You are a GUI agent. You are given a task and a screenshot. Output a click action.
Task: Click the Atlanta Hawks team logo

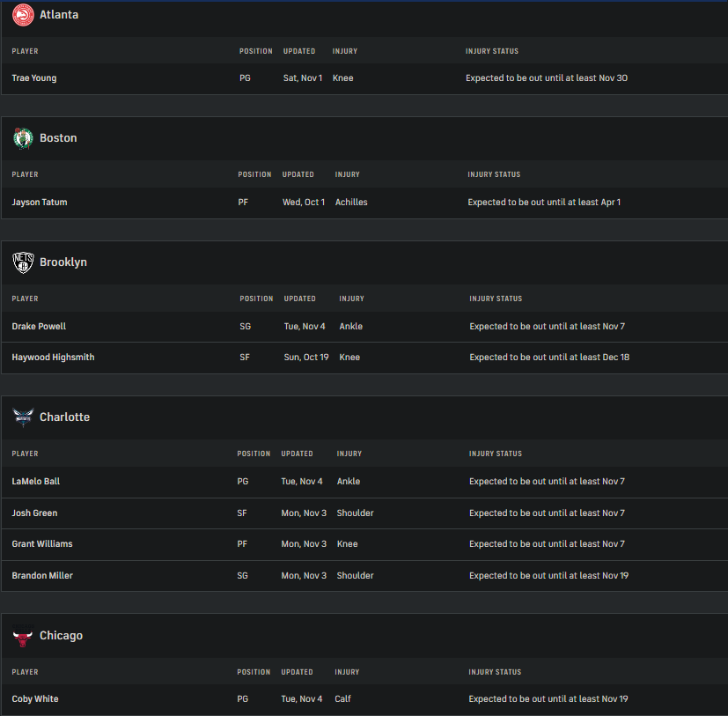[23, 15]
